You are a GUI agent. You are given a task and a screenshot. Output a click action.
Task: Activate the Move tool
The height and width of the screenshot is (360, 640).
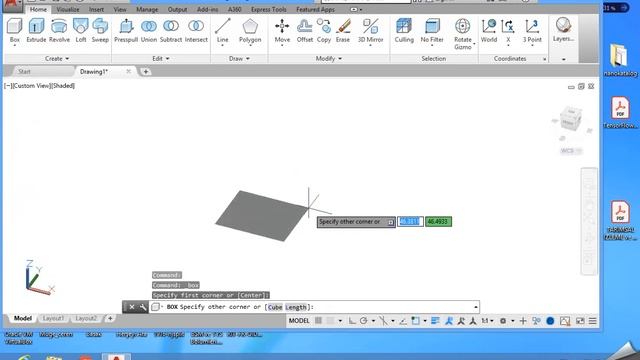point(282,31)
